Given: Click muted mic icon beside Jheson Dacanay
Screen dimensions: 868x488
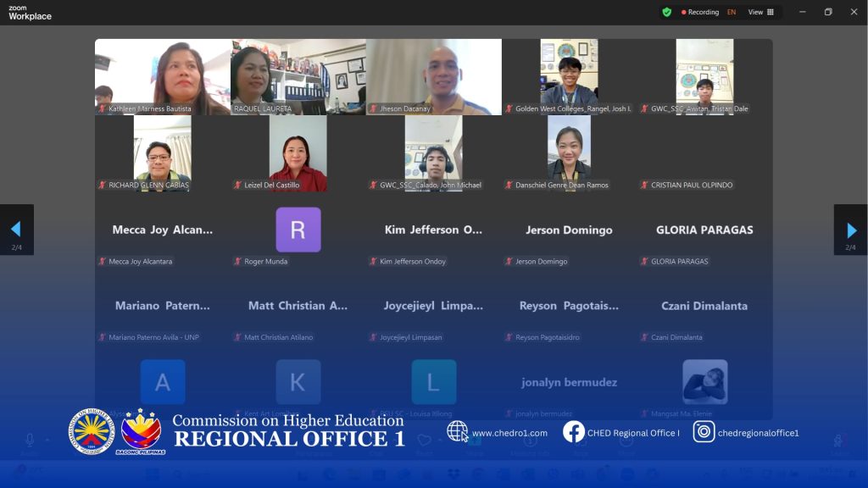Looking at the screenshot, I should click(x=373, y=109).
